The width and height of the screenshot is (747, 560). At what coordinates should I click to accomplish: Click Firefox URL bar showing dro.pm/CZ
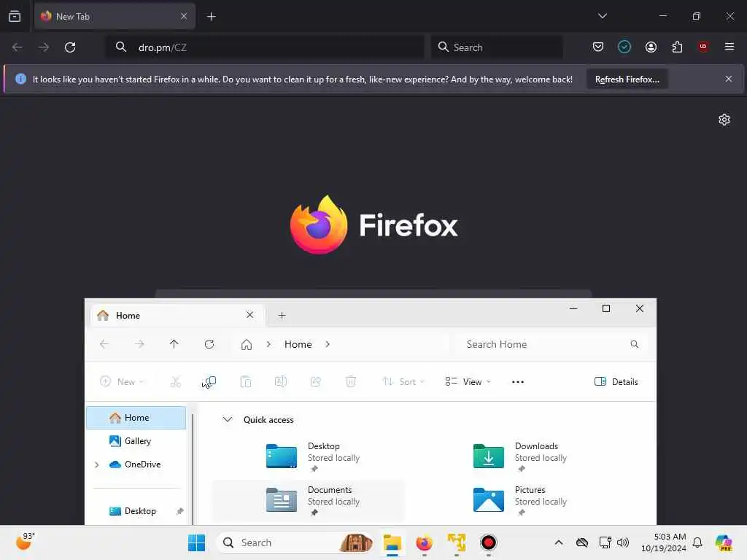coord(264,47)
